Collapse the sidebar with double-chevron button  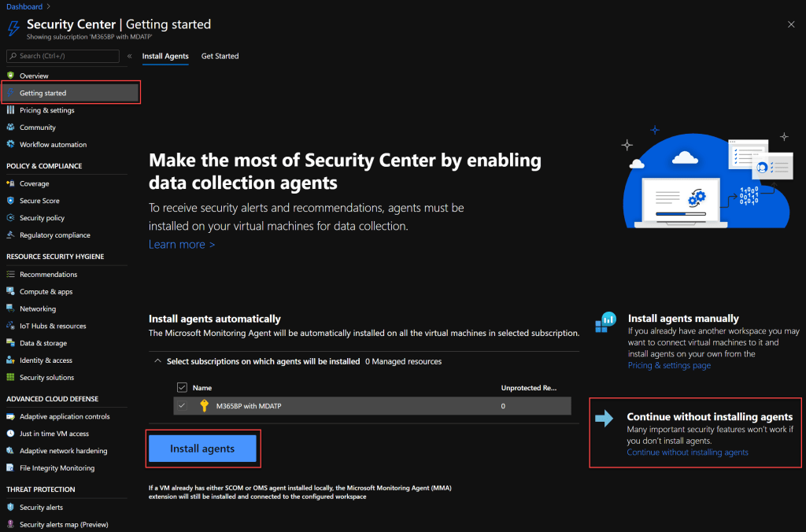point(129,56)
